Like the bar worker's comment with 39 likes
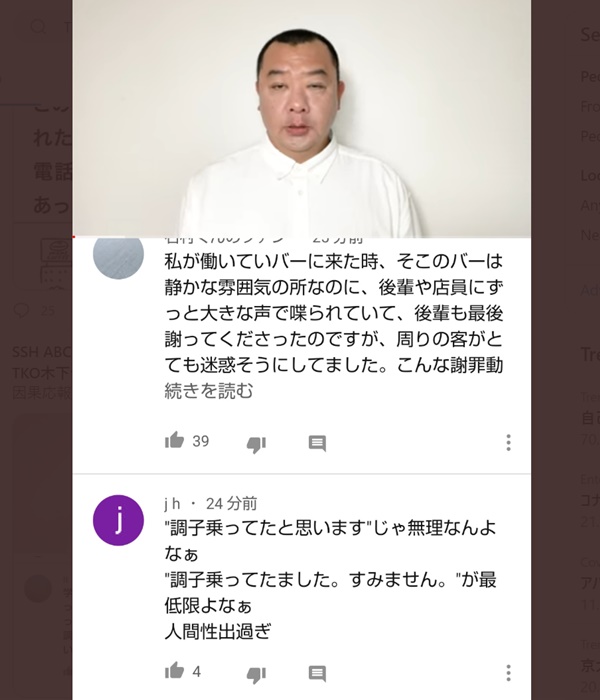Screen dimensions: 600x700 click(175, 440)
